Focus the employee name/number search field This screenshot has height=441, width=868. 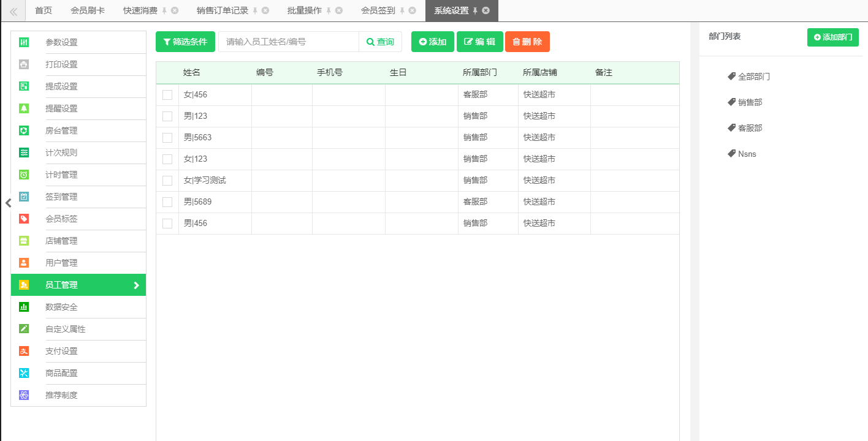coord(288,42)
